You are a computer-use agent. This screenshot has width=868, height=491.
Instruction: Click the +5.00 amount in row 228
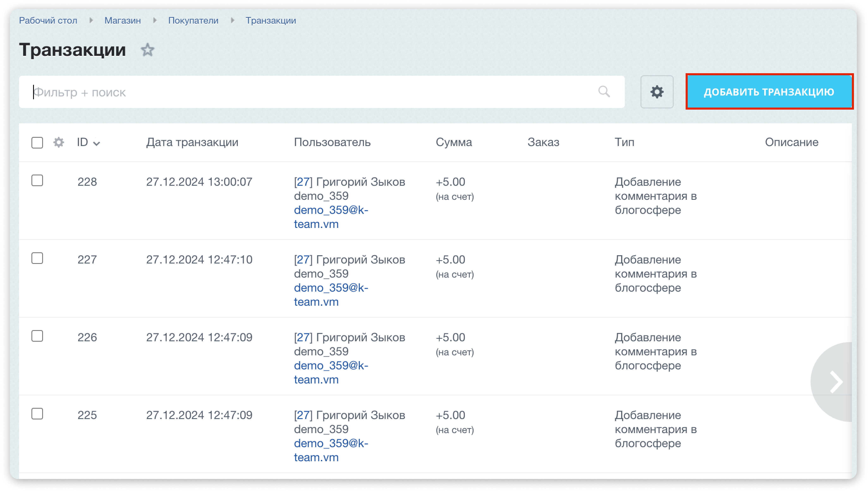tap(450, 182)
